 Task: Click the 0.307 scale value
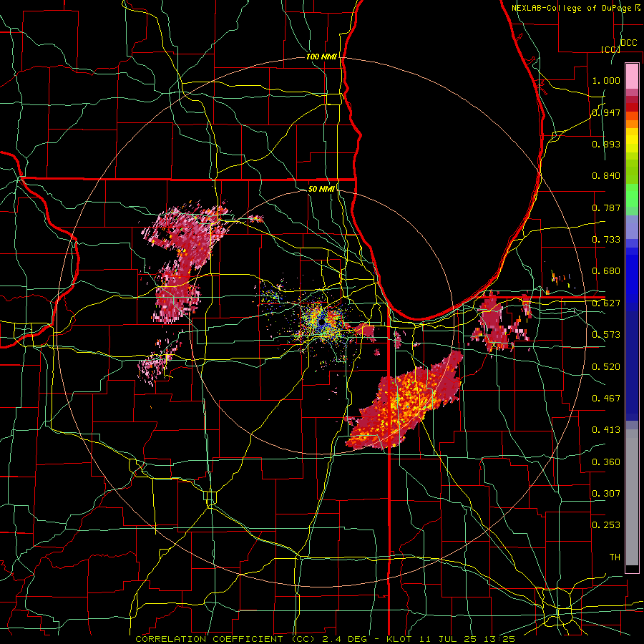coord(606,494)
